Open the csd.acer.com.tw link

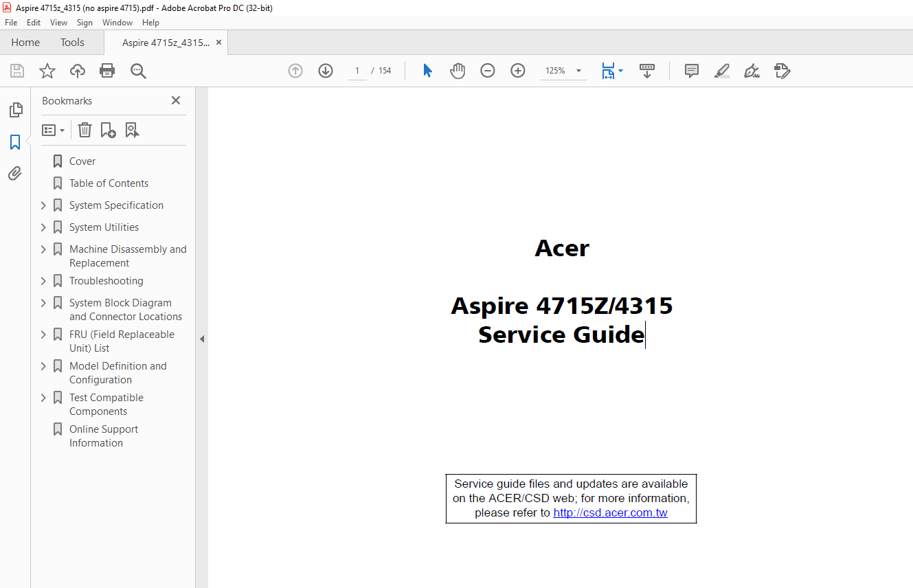click(610, 512)
